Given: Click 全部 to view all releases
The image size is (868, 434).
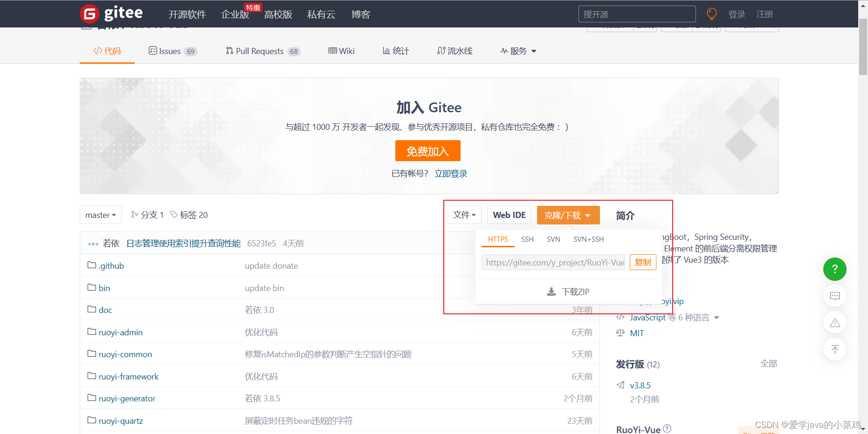Looking at the screenshot, I should 769,363.
